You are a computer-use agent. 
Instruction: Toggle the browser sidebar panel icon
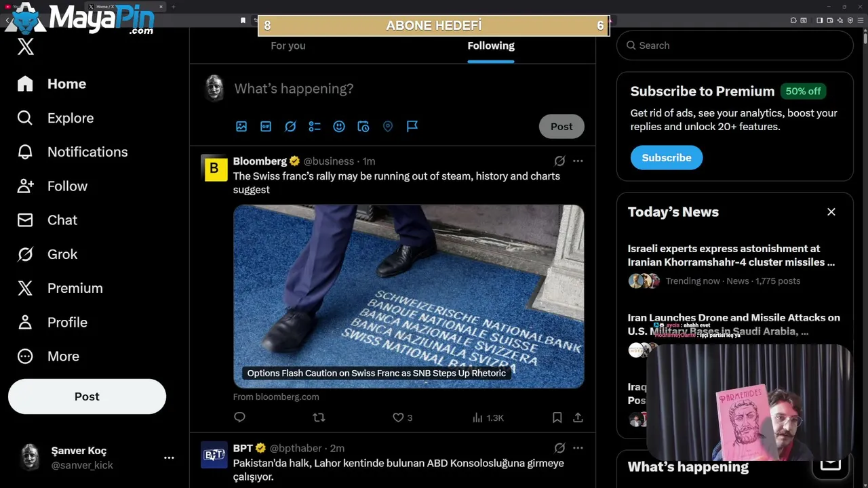click(x=819, y=20)
